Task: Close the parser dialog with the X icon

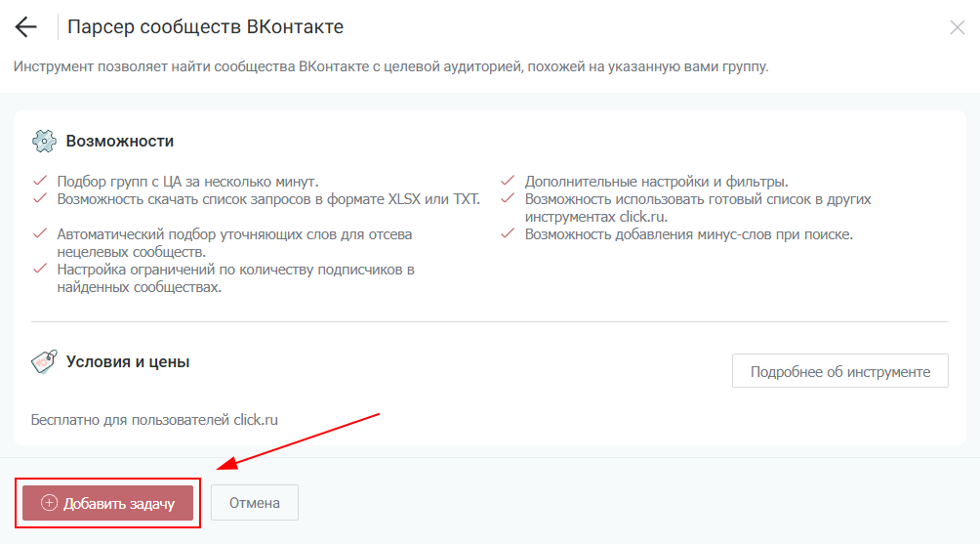Action: (957, 27)
